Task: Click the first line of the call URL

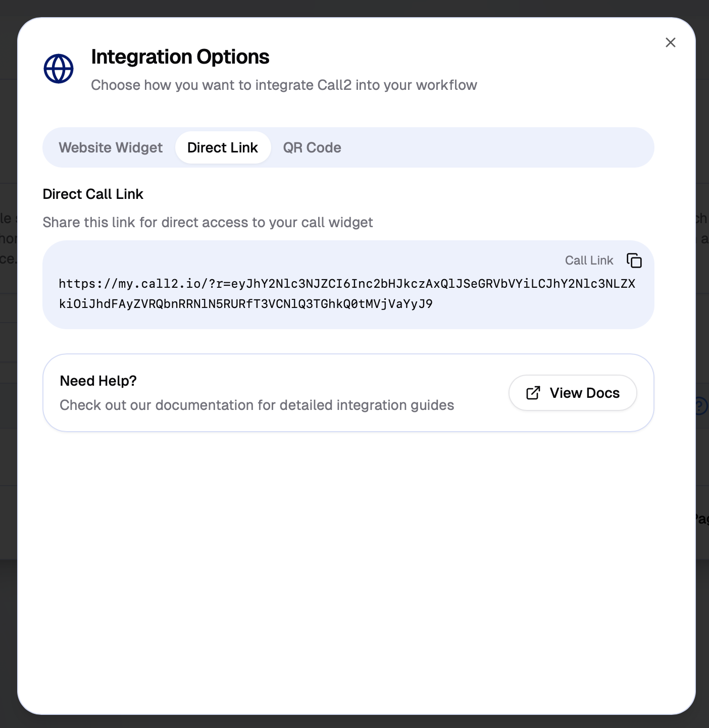Action: 346,284
